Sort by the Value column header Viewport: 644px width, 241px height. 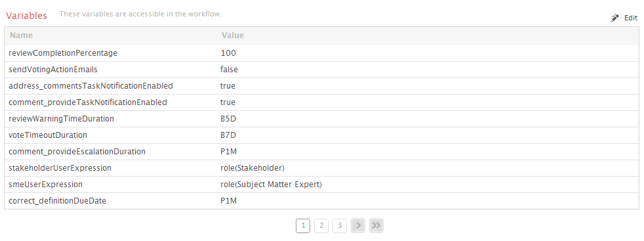[232, 35]
